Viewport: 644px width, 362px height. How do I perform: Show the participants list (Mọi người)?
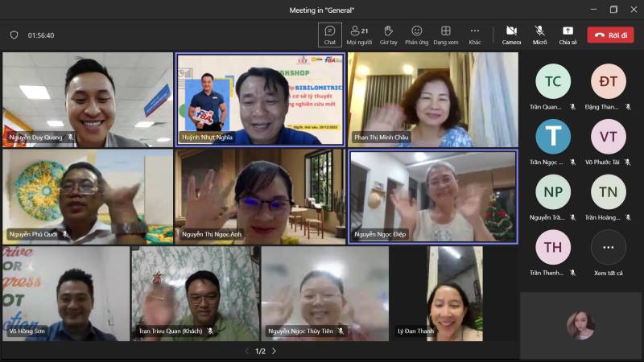[x=359, y=35]
